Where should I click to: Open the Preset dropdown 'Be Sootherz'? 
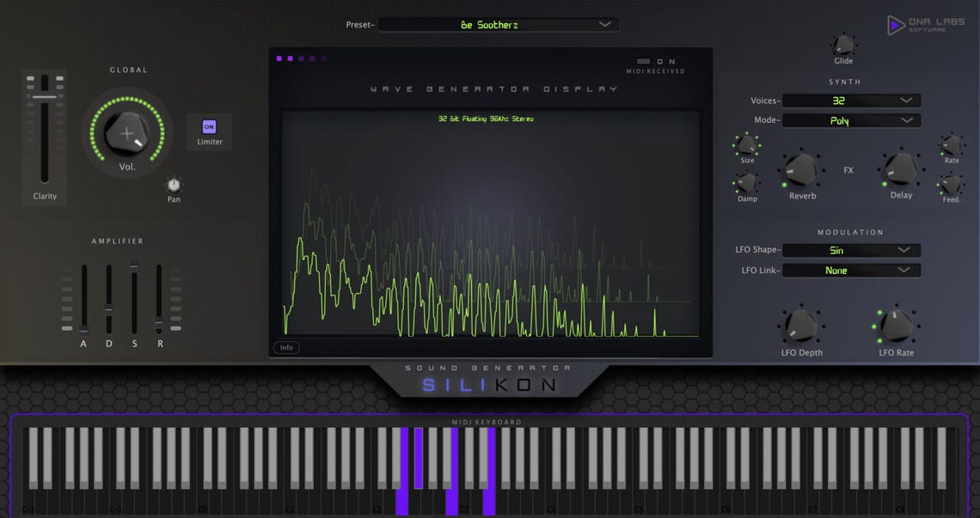498,24
